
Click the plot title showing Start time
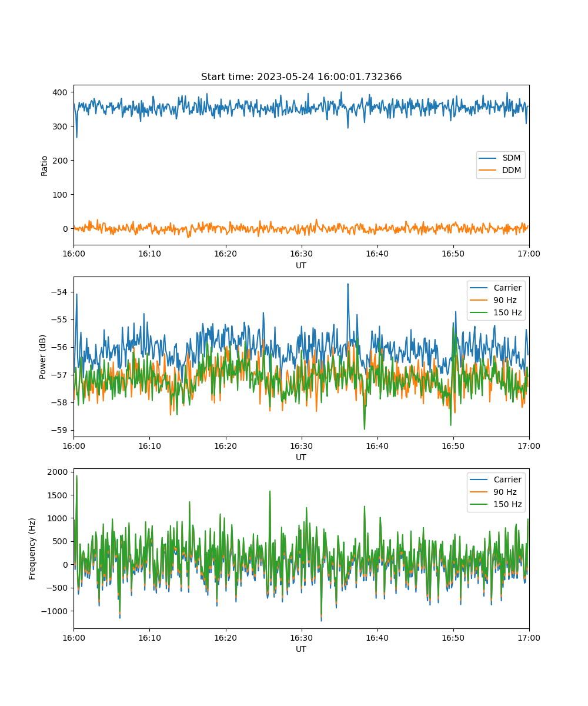[301, 77]
